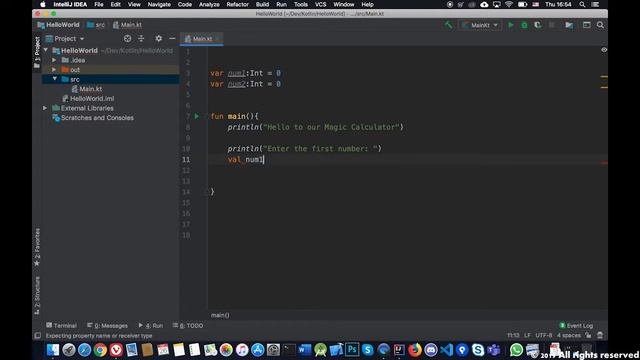
Task: Click the Spotlight search icon in menu bar
Action: coord(582,4)
